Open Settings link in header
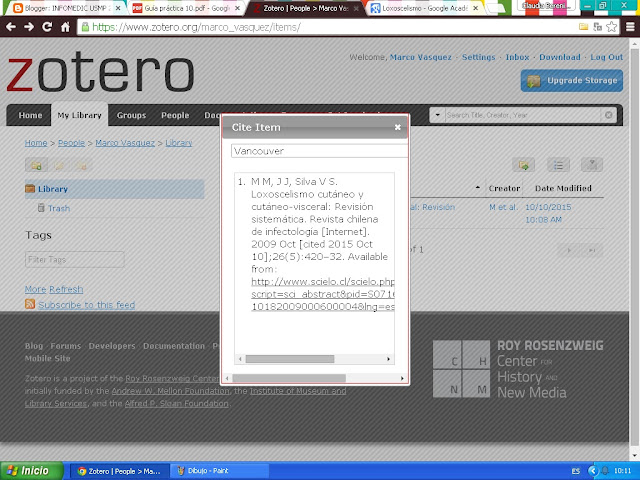640x480 pixels. click(478, 57)
